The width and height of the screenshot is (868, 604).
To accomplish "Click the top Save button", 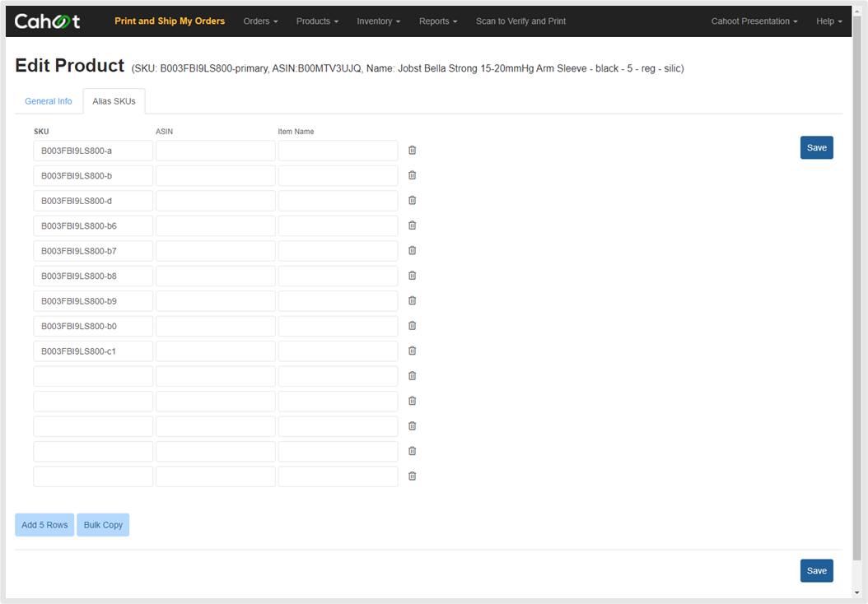I will click(x=816, y=147).
